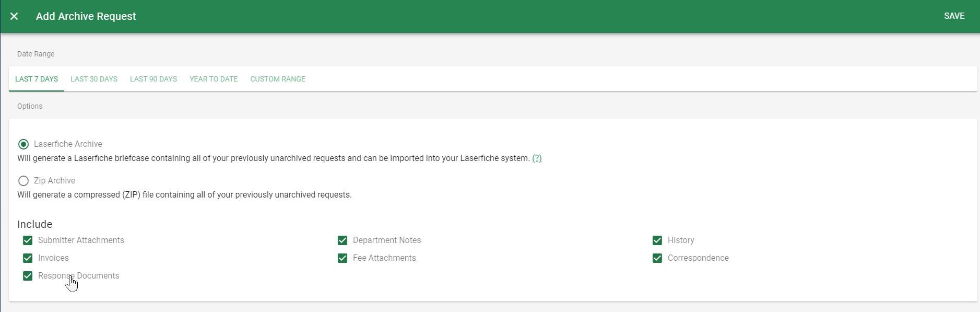Screen dimensions: 980x312
Task: Switch to LAST 30 DAYS tab
Action: point(94,79)
